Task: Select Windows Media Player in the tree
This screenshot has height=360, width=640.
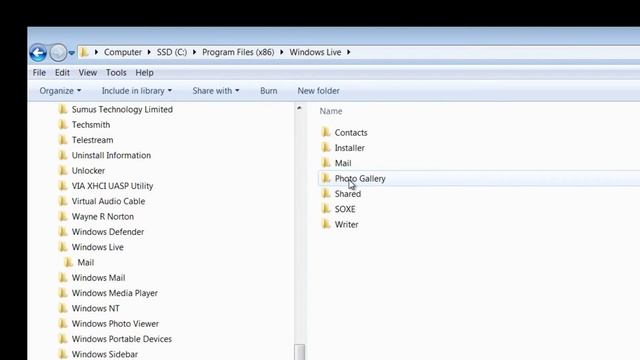Action: [114, 293]
